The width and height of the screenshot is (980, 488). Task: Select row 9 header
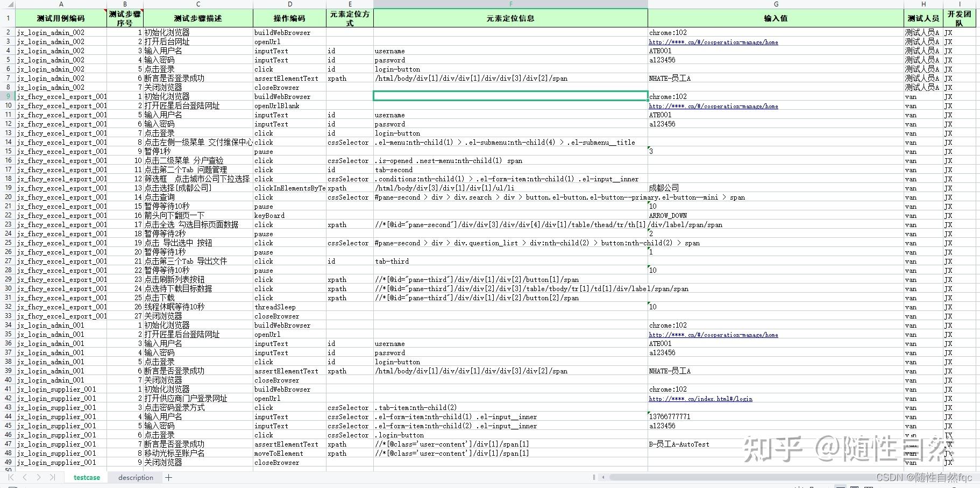pos(7,96)
